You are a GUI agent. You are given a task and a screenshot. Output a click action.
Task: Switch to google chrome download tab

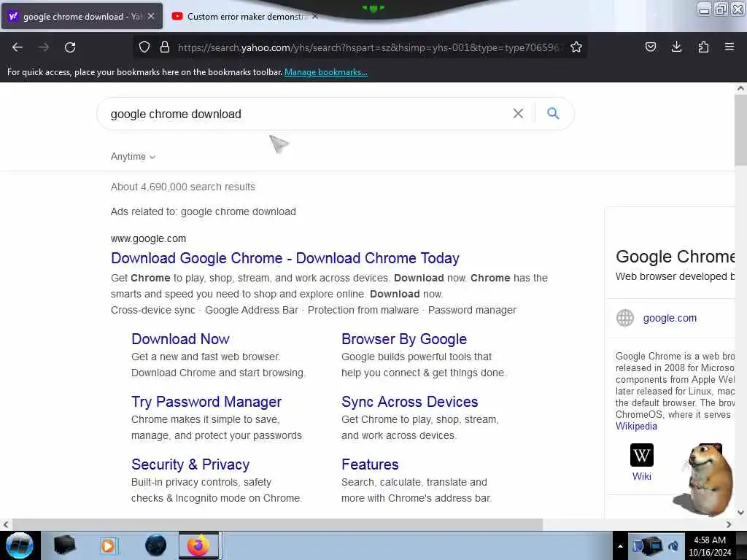[82, 16]
